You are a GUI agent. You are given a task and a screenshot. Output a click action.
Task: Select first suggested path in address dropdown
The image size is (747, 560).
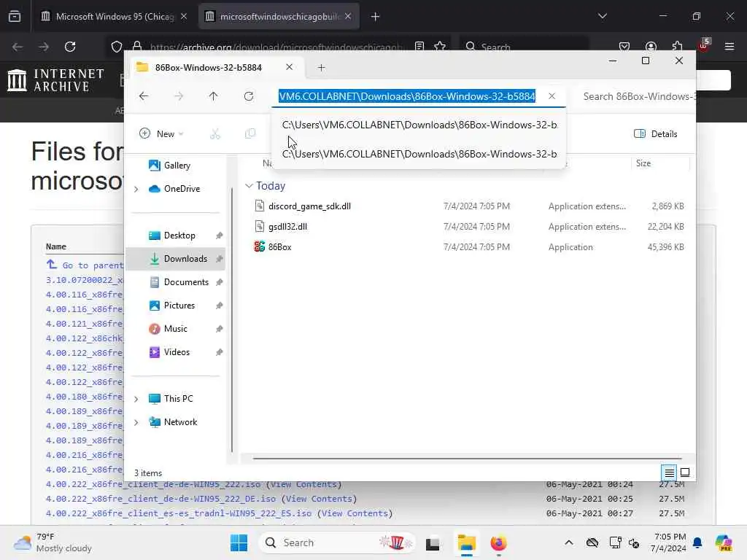[x=419, y=125]
